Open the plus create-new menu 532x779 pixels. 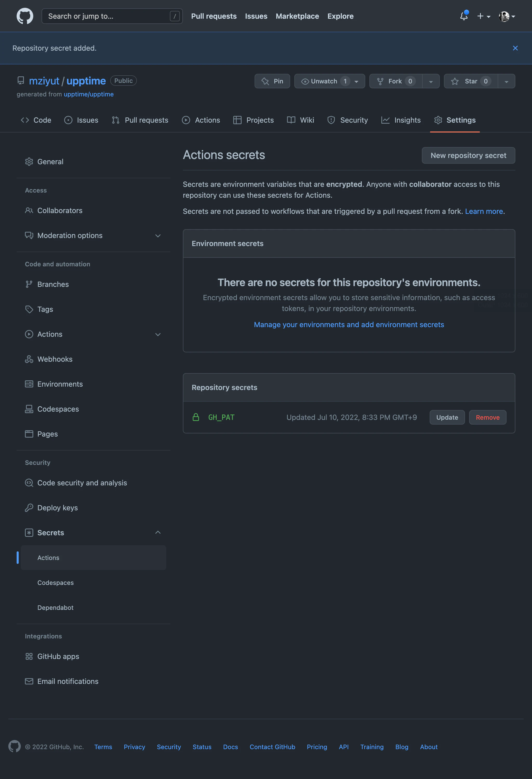tap(483, 16)
